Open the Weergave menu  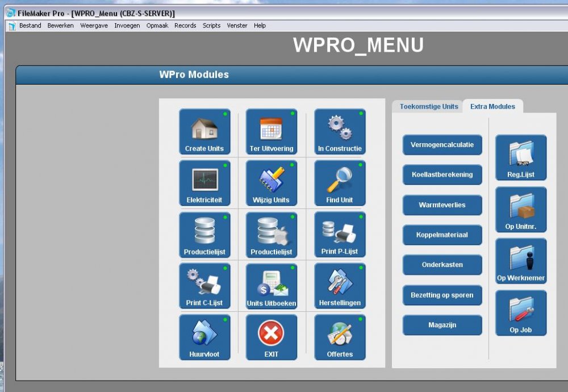[x=94, y=26]
